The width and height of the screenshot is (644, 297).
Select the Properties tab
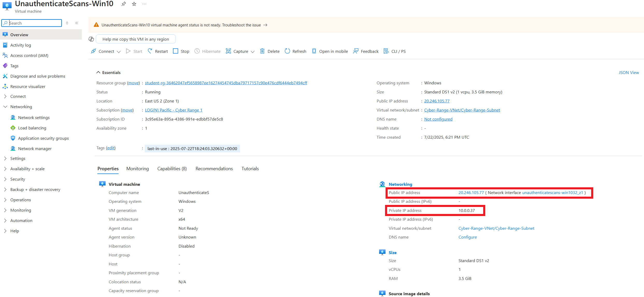[108, 169]
